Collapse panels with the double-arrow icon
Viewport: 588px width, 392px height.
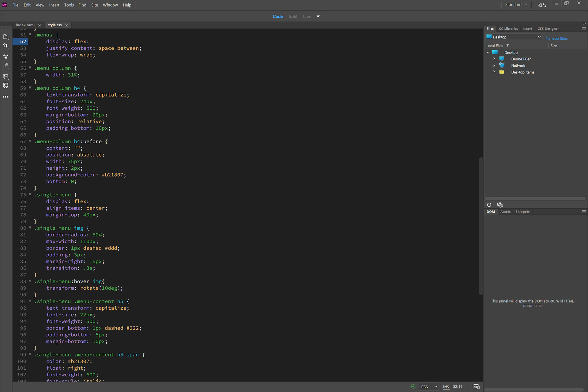[x=584, y=24]
